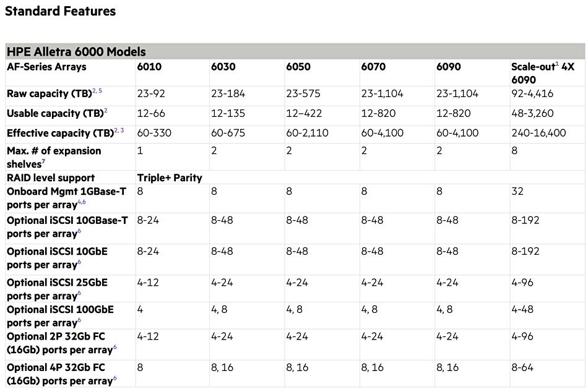Select the 6090 column header
This screenshot has height=389, width=588.
(x=449, y=67)
